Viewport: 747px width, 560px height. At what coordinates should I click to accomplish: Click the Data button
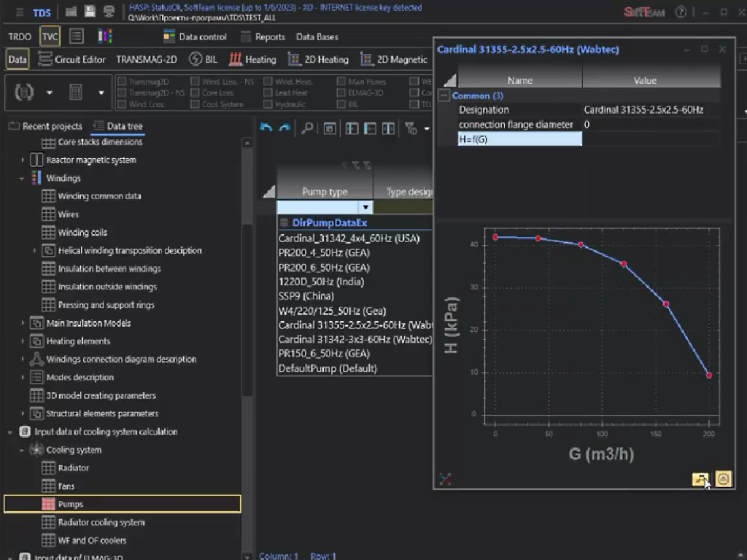18,60
